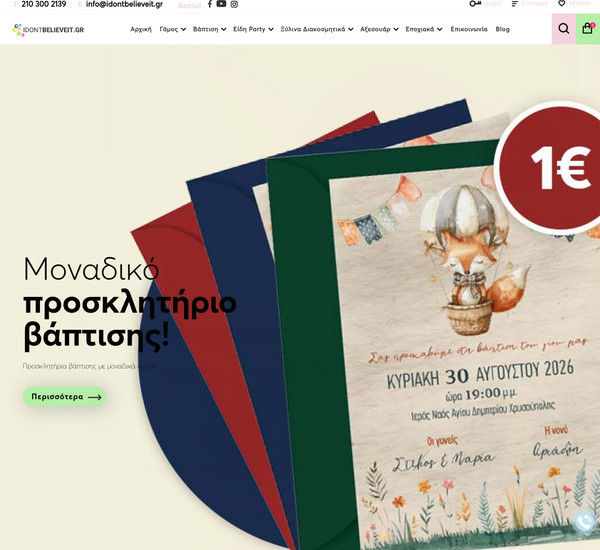The height and width of the screenshot is (550, 600).
Task: Expand the Εποχιακά menu chevron
Action: (440, 29)
